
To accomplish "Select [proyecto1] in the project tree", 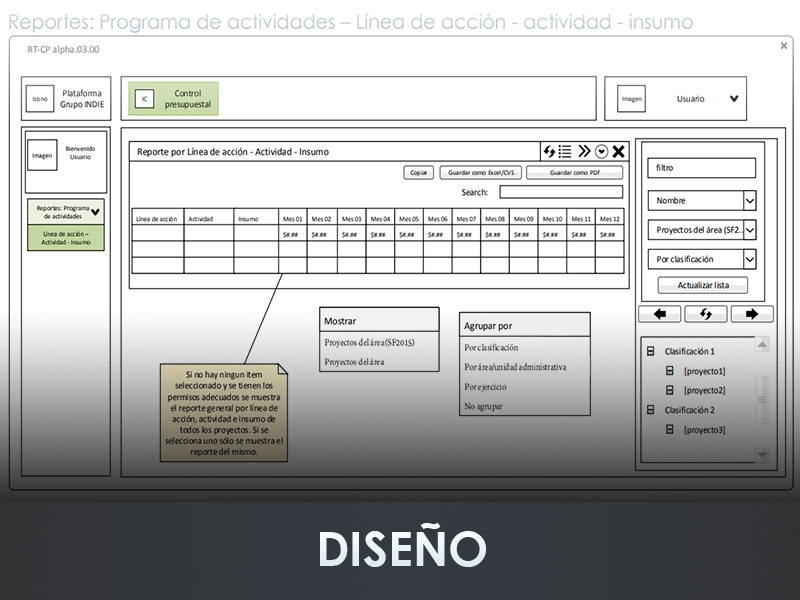I will point(704,371).
